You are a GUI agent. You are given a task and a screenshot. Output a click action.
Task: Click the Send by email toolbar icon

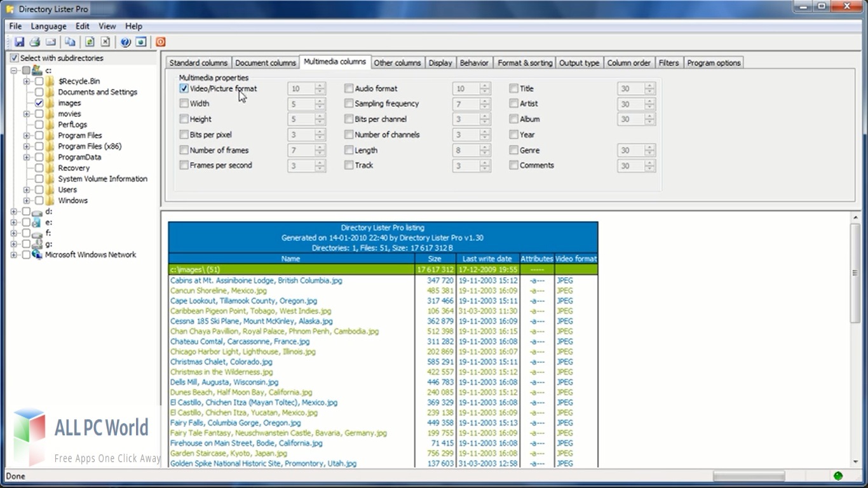(51, 42)
